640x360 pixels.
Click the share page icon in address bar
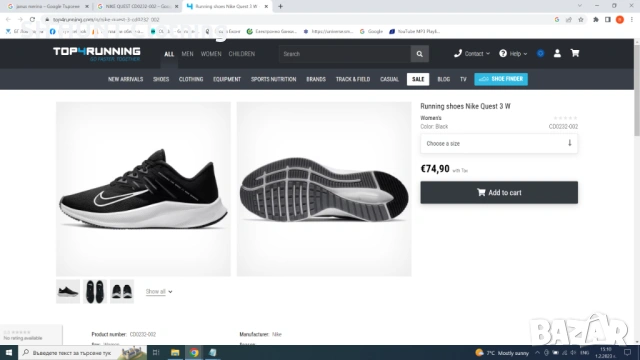click(x=569, y=19)
